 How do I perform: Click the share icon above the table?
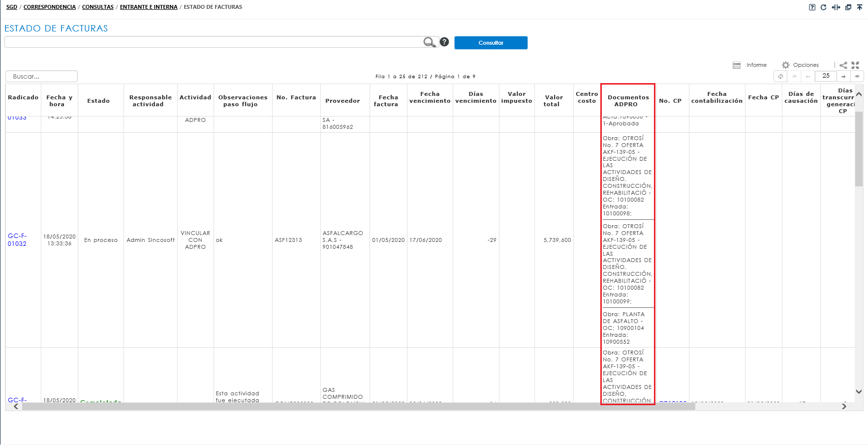coord(843,65)
